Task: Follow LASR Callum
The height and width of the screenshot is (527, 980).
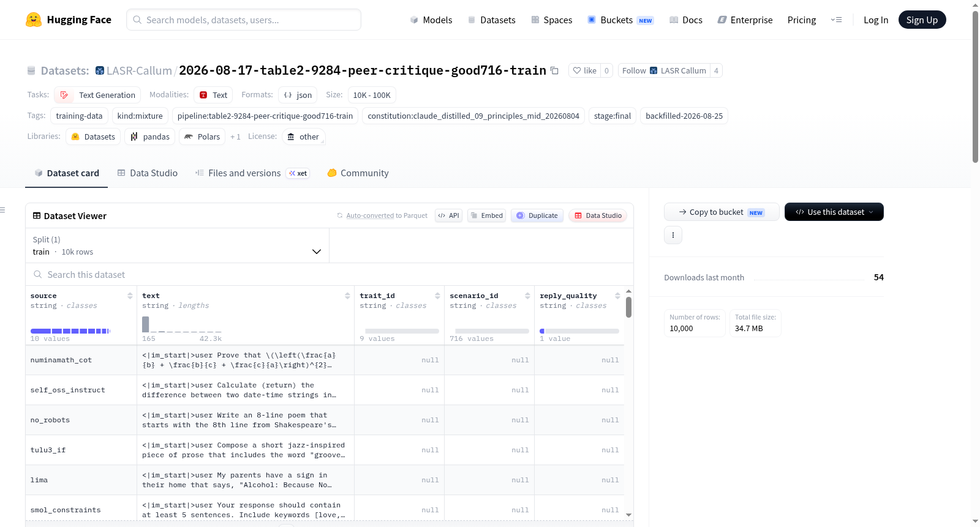Action: [664, 70]
